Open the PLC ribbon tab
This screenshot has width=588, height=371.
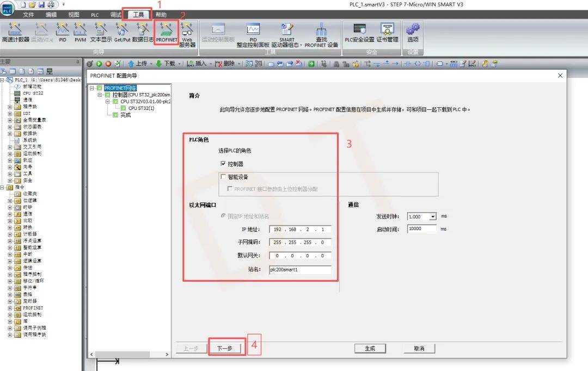[95, 15]
